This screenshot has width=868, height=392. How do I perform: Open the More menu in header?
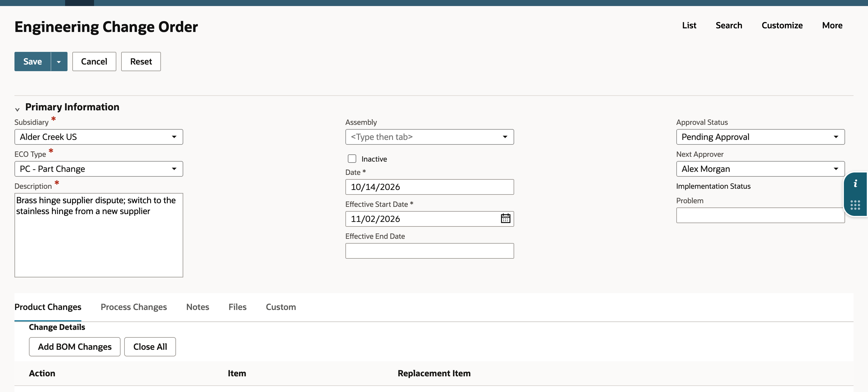(832, 25)
